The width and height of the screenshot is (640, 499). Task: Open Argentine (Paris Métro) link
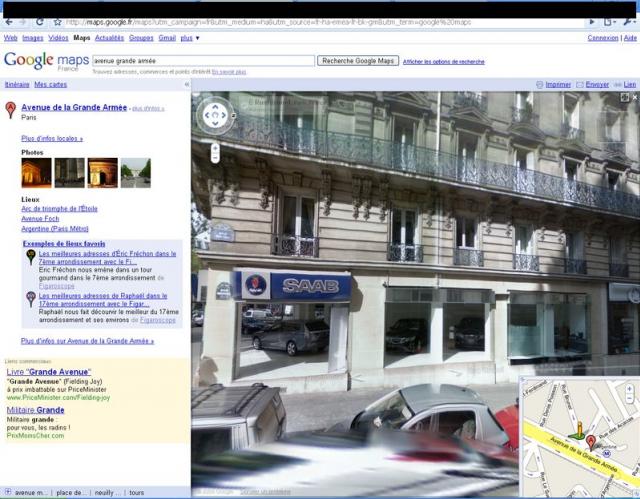pyautogui.click(x=55, y=228)
